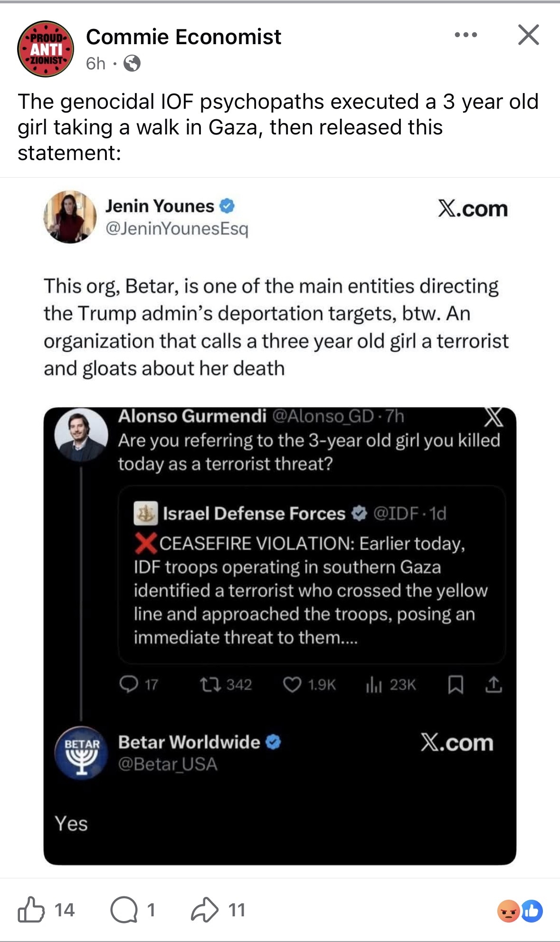560x942 pixels.
Task: Open the three-dot post options menu
Action: pos(465,35)
